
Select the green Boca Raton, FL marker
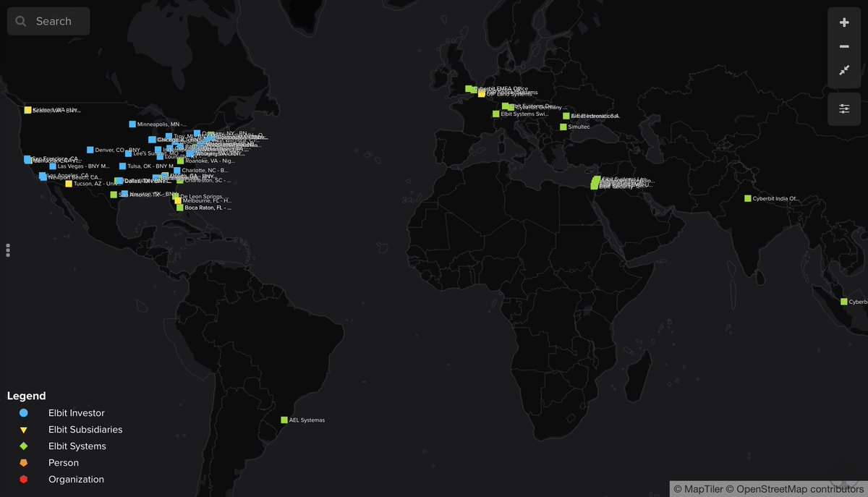pos(180,208)
